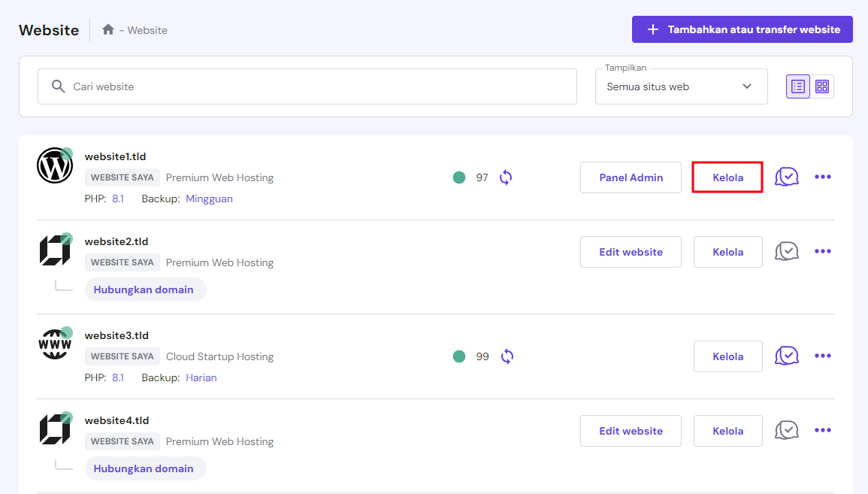The width and height of the screenshot is (868, 494).
Task: Open the support chat icon on website4.tld row
Action: click(787, 430)
